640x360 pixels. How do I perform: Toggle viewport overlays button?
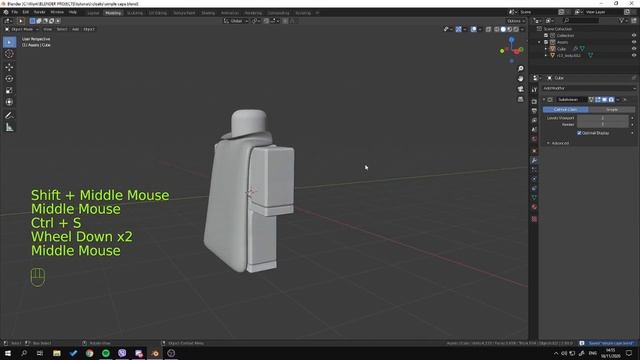tap(473, 29)
